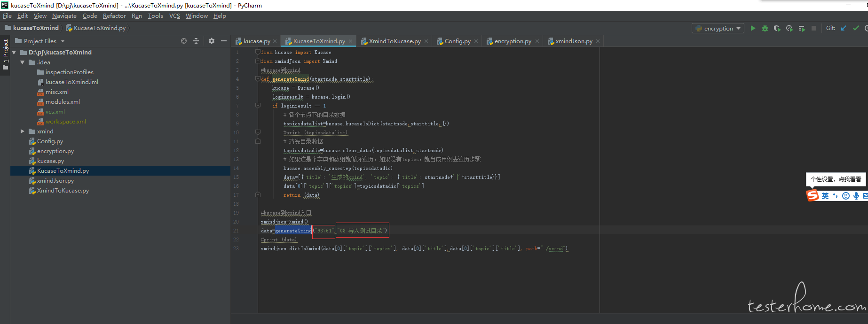This screenshot has height=324, width=868.
Task: Fold the generateXmind function at its def line
Action: click(258, 79)
